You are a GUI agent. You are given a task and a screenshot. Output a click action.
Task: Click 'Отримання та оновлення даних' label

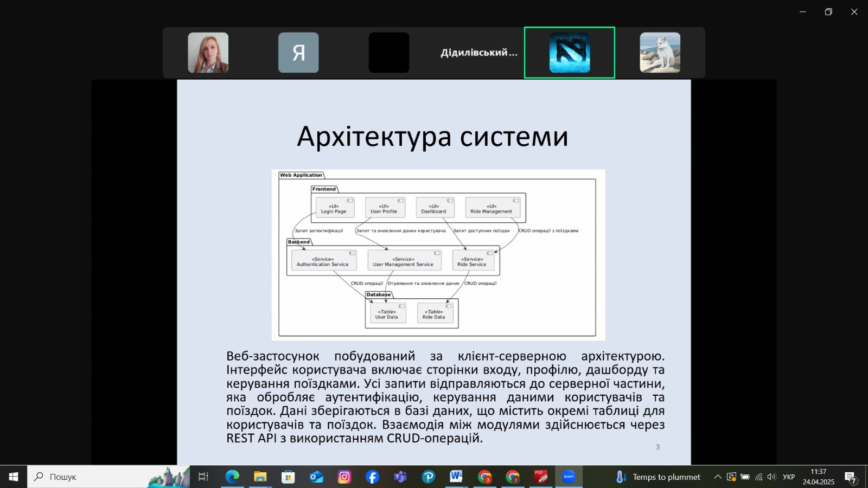[424, 283]
